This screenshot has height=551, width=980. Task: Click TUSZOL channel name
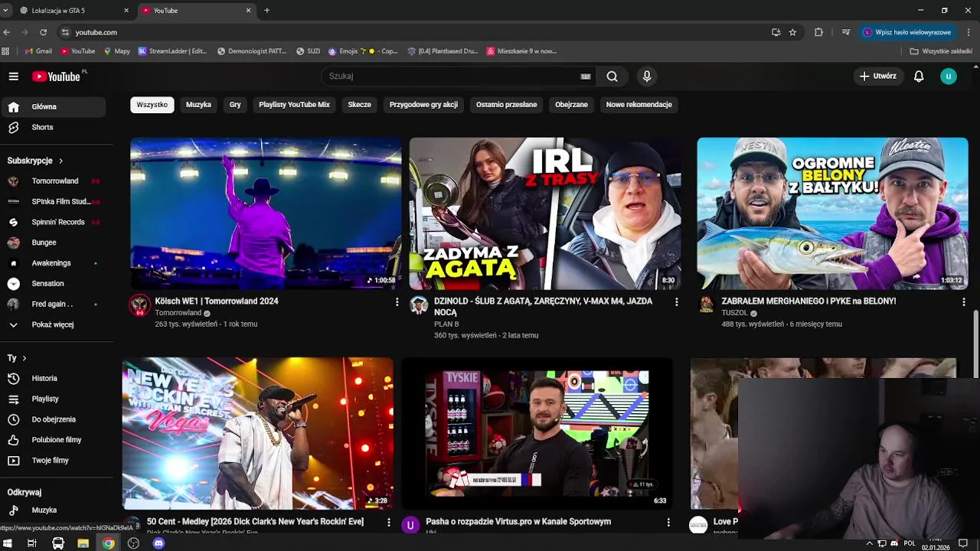(x=734, y=313)
